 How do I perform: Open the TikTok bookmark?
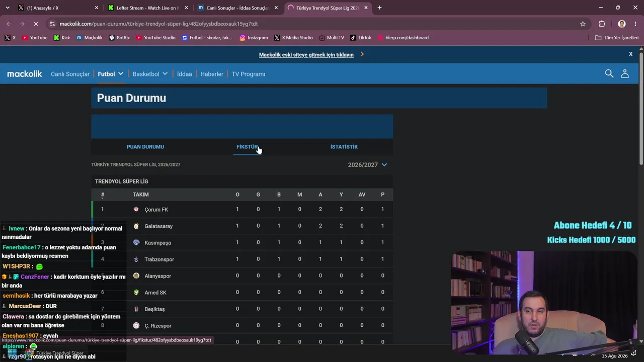pyautogui.click(x=361, y=38)
